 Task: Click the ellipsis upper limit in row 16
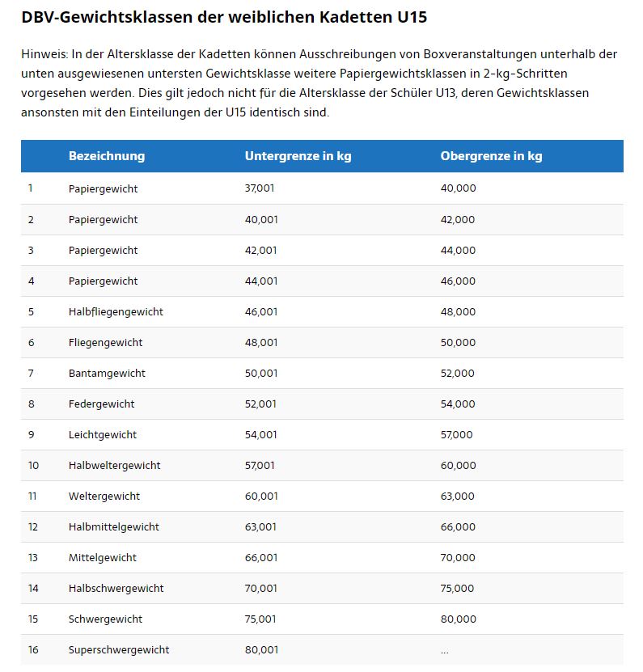(x=445, y=652)
